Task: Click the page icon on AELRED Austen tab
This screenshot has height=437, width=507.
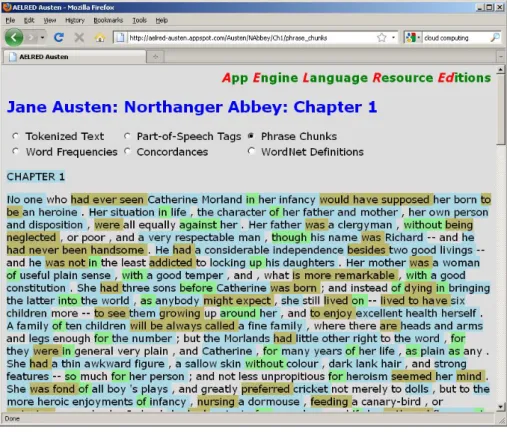Action: (13, 57)
